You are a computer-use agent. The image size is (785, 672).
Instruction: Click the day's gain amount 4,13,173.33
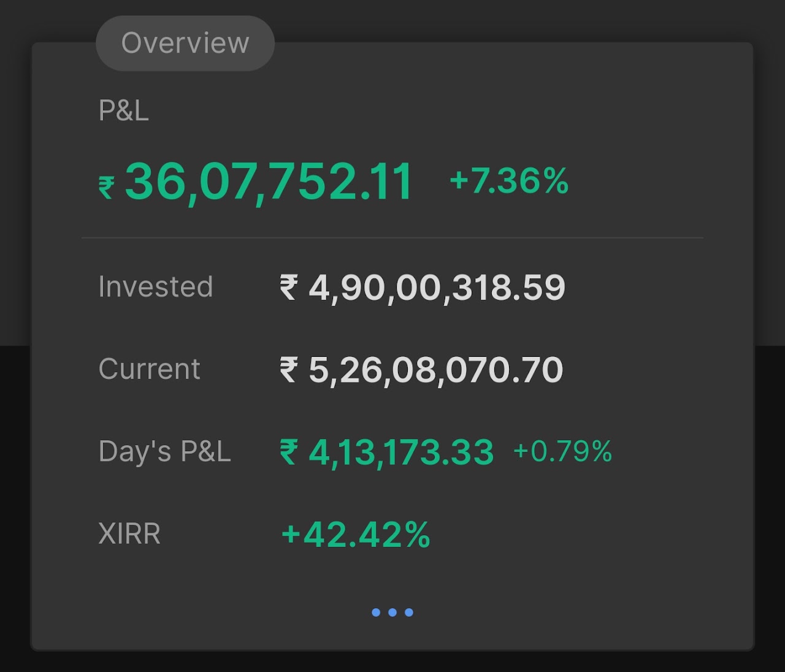click(401, 452)
